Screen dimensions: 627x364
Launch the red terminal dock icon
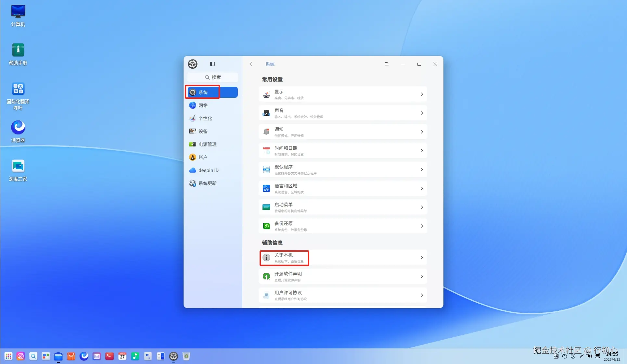click(x=109, y=356)
